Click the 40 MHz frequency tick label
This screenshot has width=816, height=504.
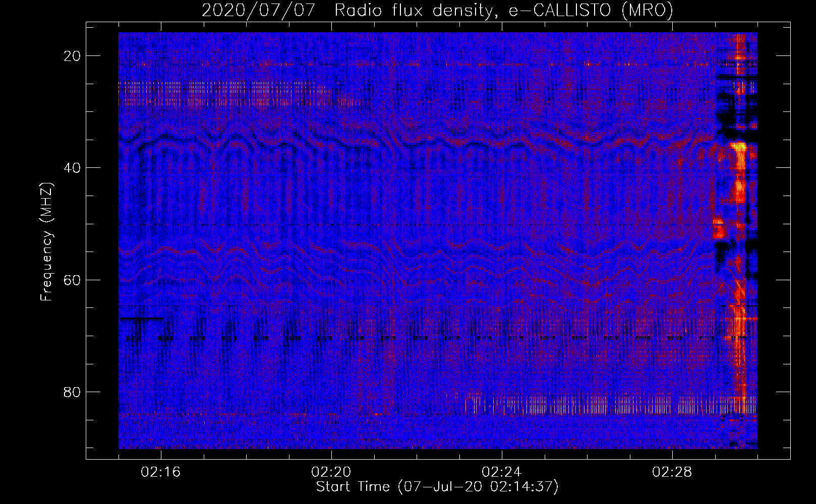[x=73, y=168]
